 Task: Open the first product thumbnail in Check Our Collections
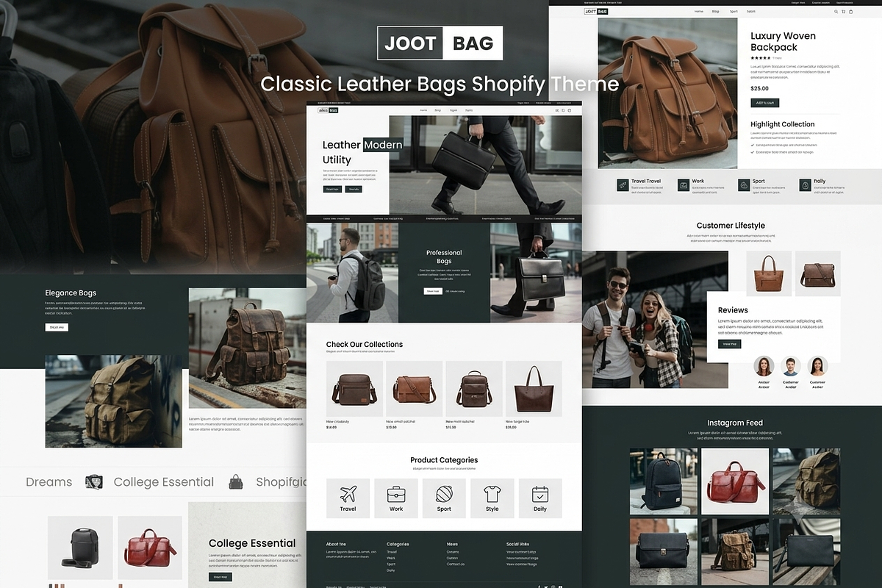(354, 389)
